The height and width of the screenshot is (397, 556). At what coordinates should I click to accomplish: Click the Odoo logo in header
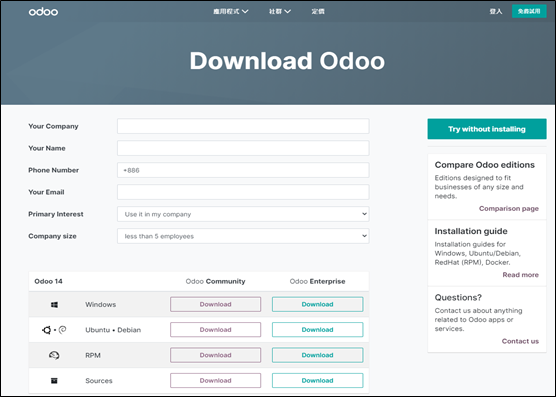coord(43,12)
